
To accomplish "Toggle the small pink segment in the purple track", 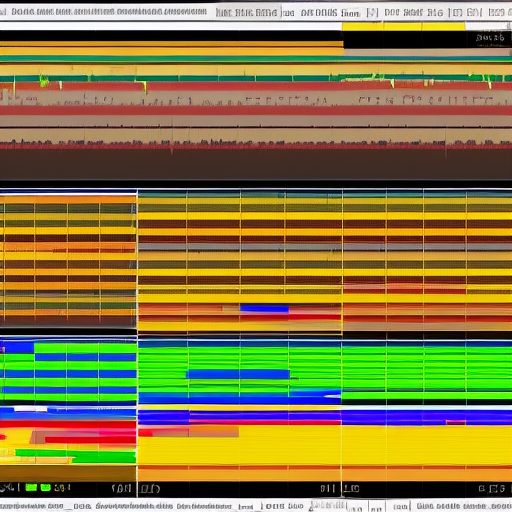I will [456, 422].
